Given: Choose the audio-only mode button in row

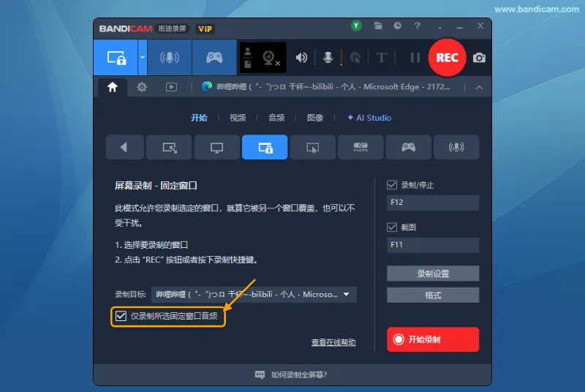Looking at the screenshot, I should tap(456, 147).
